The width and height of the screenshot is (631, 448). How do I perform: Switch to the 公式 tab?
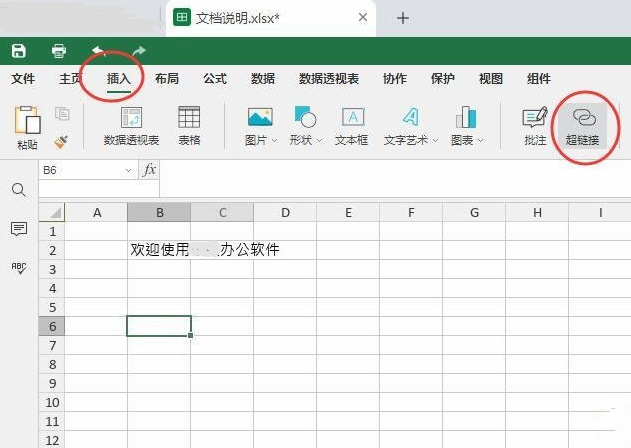pos(215,79)
